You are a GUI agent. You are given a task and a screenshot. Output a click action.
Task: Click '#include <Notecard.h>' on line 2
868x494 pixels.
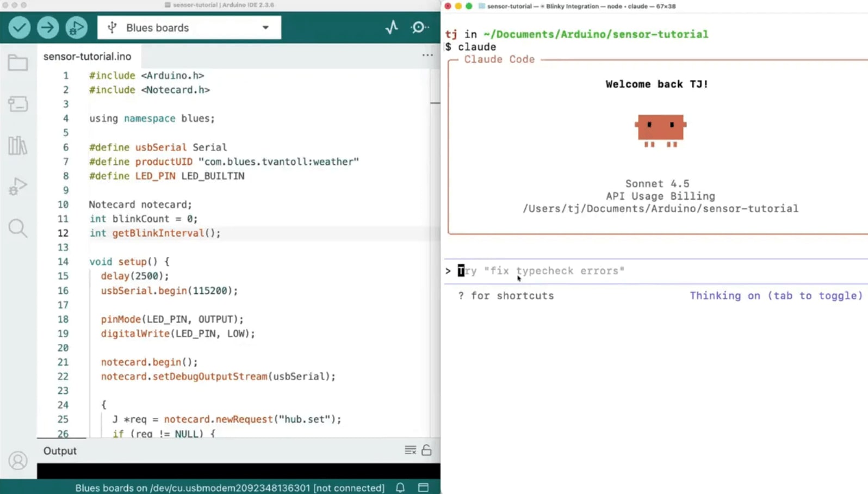(150, 90)
